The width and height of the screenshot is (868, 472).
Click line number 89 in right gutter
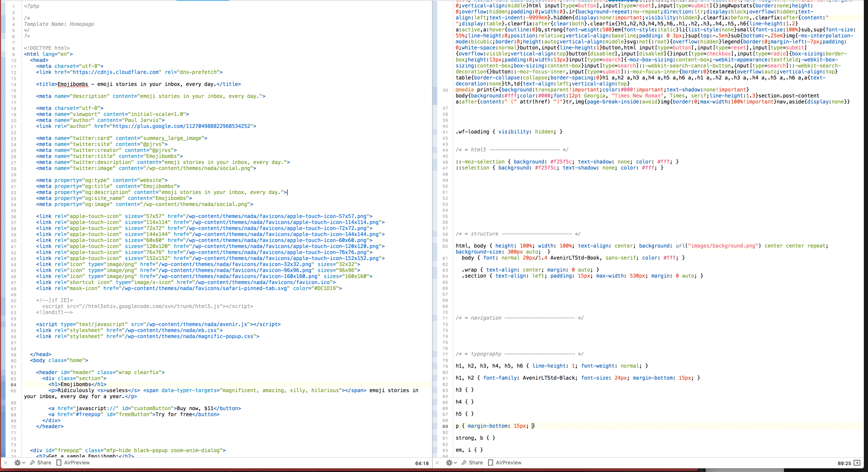coord(445,427)
